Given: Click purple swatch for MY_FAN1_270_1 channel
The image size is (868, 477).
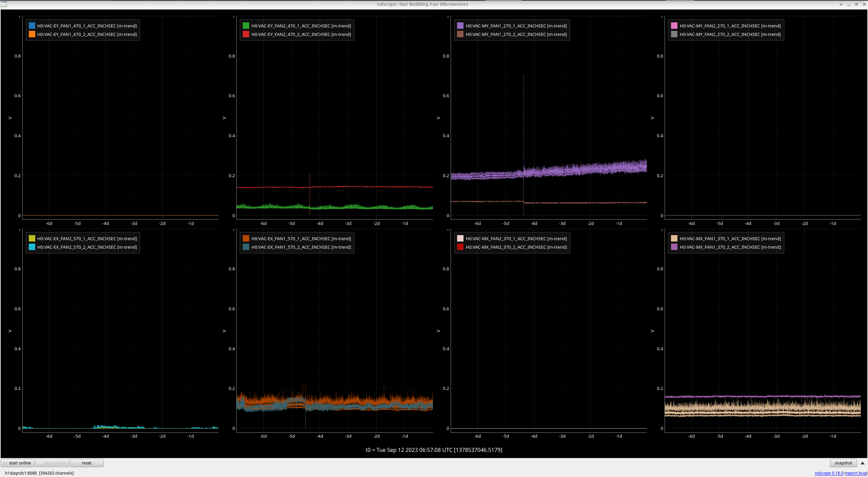Looking at the screenshot, I should (460, 26).
